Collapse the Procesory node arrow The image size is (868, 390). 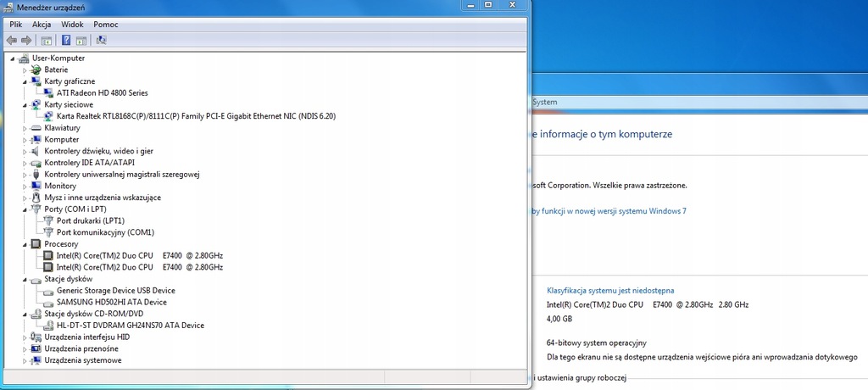25,245
